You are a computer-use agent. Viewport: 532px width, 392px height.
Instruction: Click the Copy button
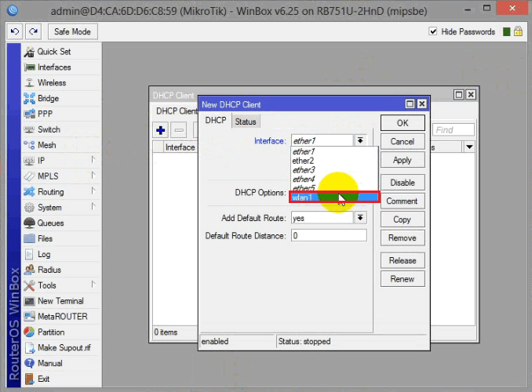point(403,220)
